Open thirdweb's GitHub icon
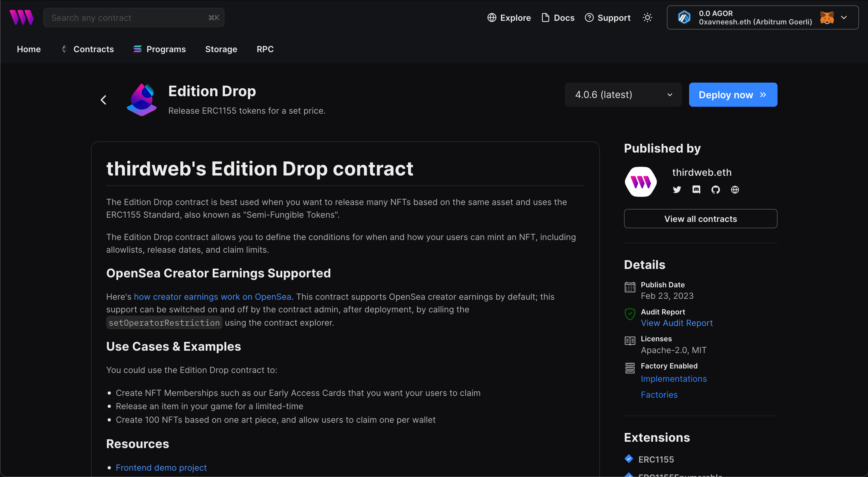This screenshot has width=868, height=477. pos(716,190)
